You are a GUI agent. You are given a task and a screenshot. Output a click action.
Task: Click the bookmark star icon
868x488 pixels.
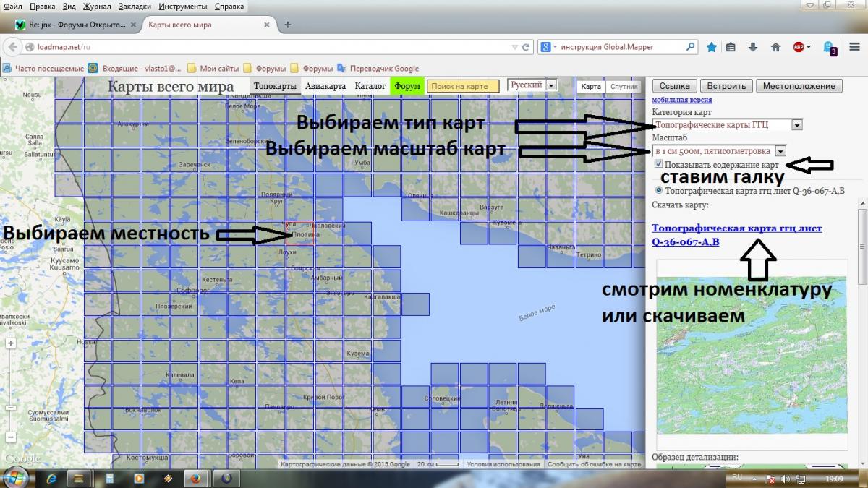pyautogui.click(x=712, y=47)
